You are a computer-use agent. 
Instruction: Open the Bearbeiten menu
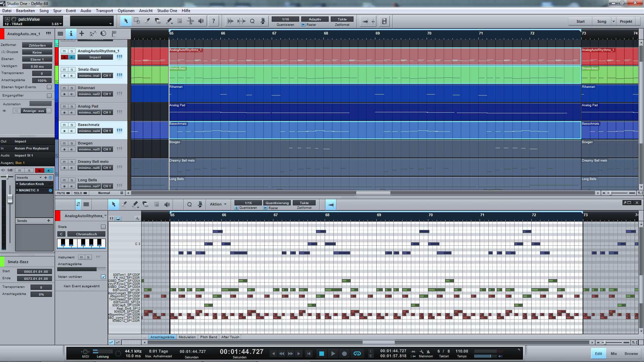[x=25, y=11]
